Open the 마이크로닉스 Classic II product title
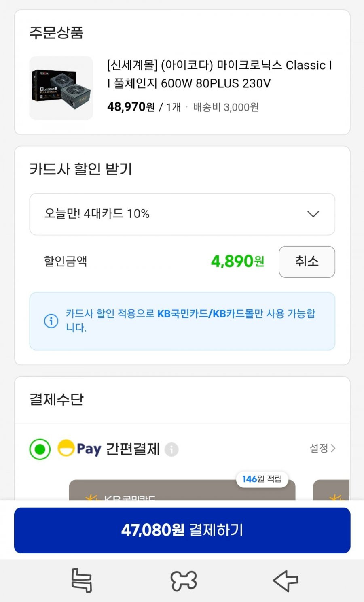The width and height of the screenshot is (364, 602). [220, 74]
